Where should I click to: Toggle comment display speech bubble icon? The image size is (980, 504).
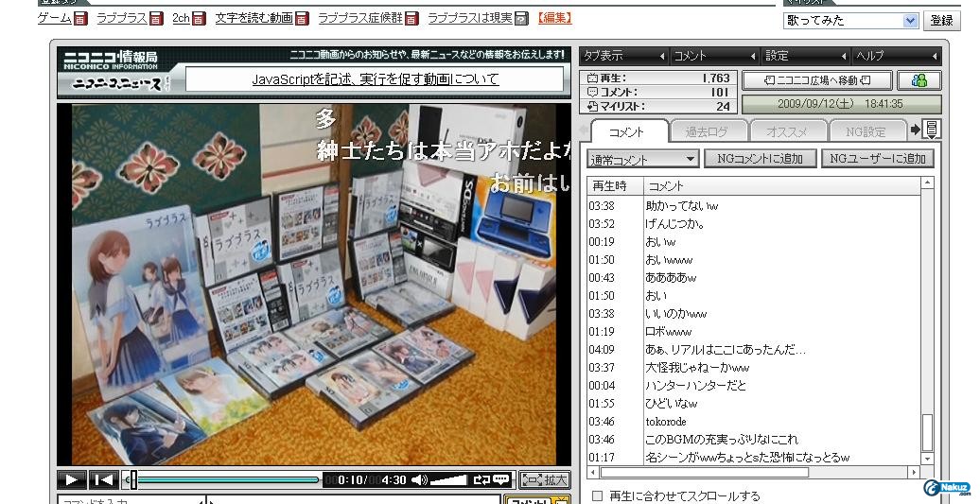click(x=501, y=480)
